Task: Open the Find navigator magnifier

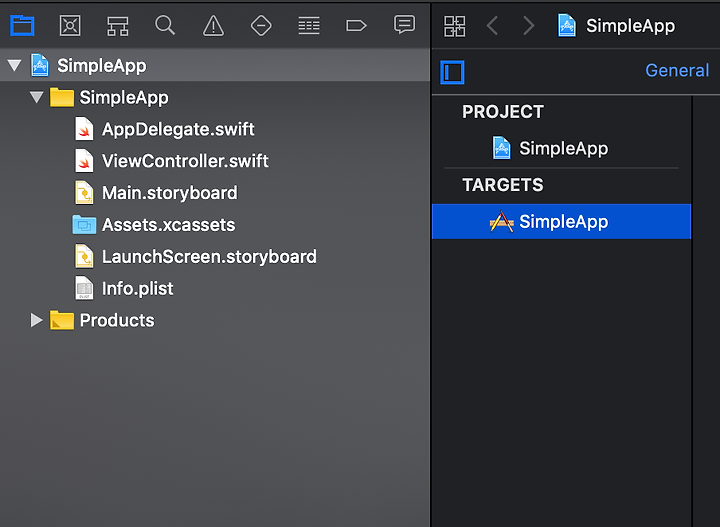Action: click(165, 25)
